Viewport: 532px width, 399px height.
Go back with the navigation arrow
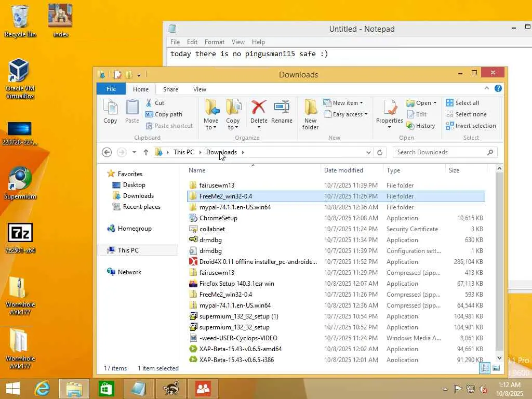pos(107,152)
